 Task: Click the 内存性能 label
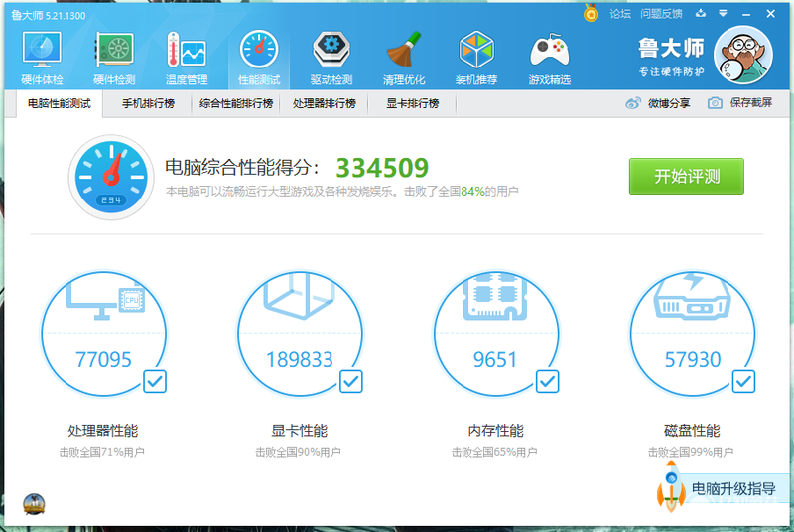point(495,431)
